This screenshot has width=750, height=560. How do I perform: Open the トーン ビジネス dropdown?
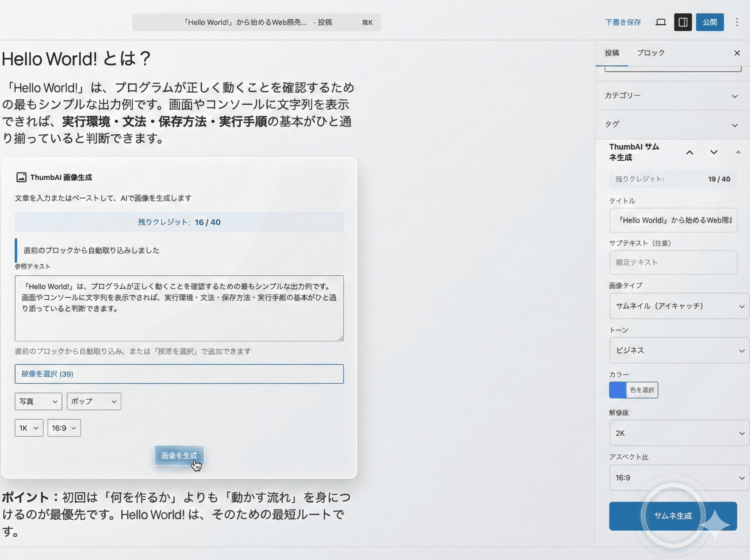pos(679,351)
